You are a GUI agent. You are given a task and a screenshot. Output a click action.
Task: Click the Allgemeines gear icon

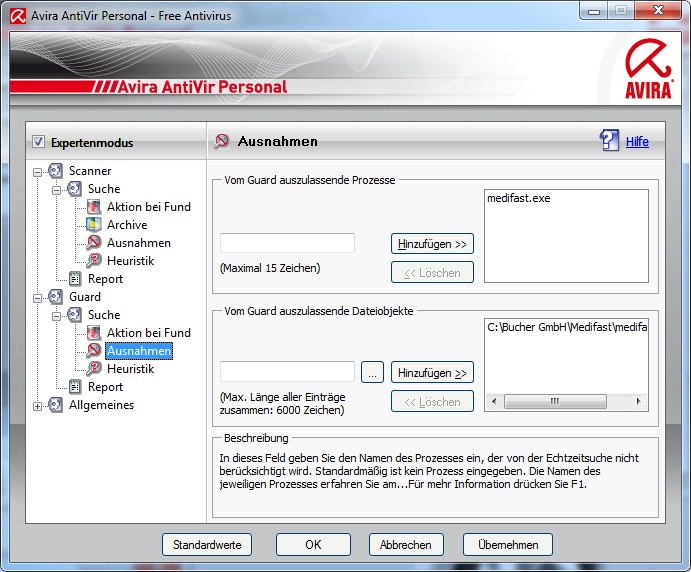pos(56,405)
